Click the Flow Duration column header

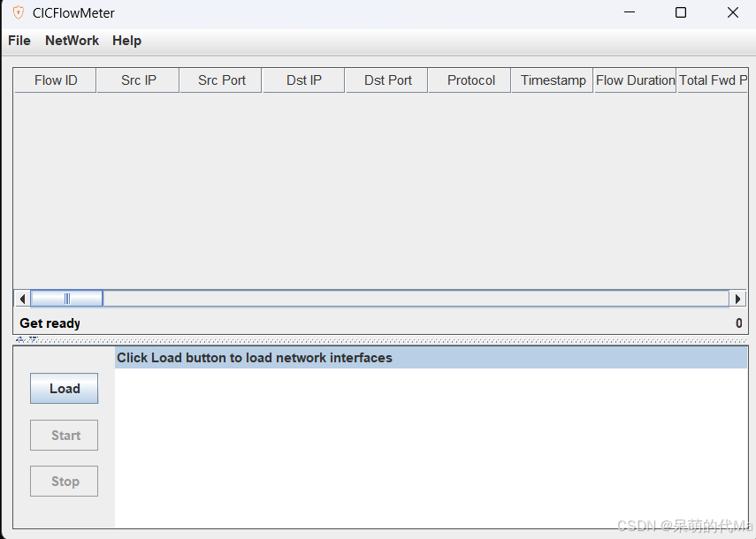[x=636, y=80]
